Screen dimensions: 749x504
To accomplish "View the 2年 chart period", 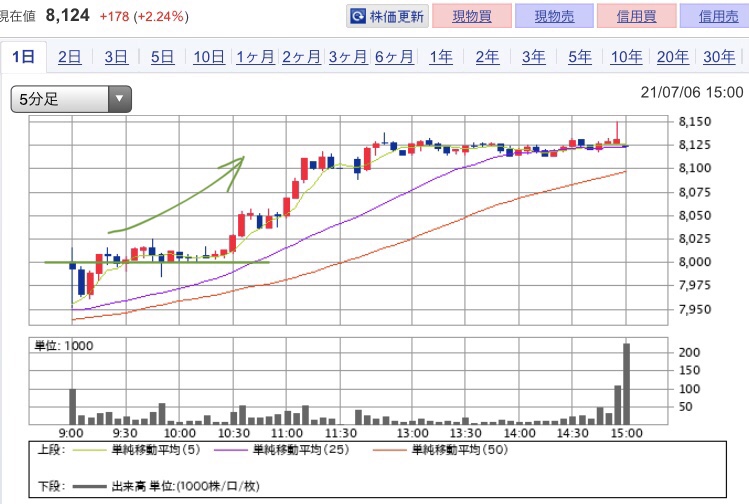I will (487, 57).
